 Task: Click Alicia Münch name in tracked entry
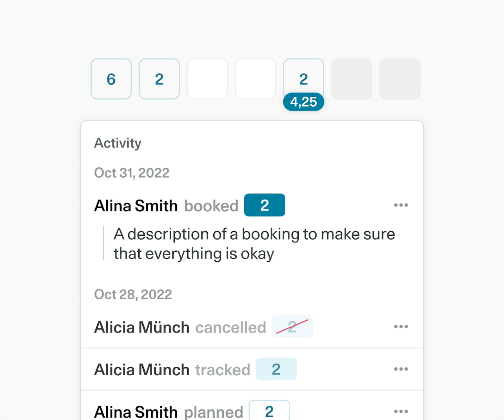tap(141, 370)
